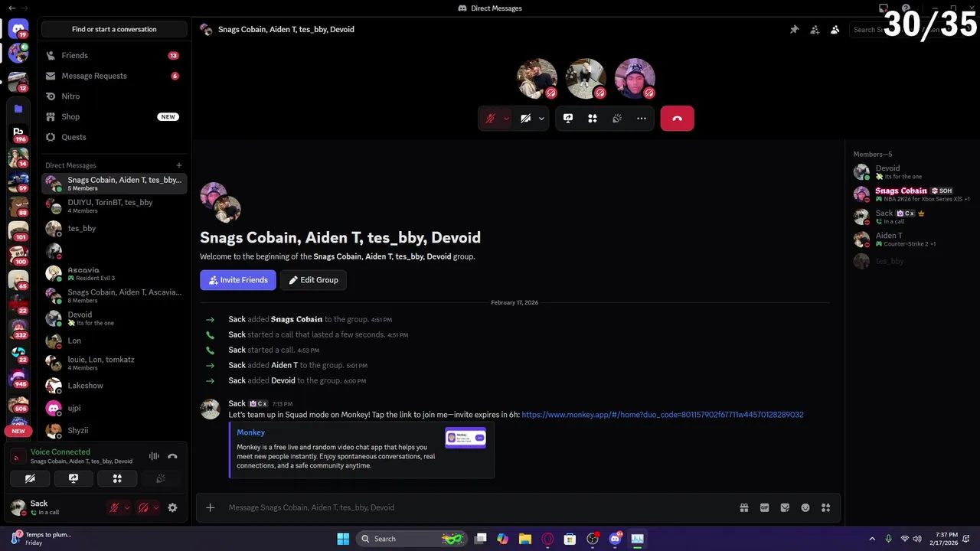
Task: Click Devoid in members list
Action: click(x=910, y=172)
